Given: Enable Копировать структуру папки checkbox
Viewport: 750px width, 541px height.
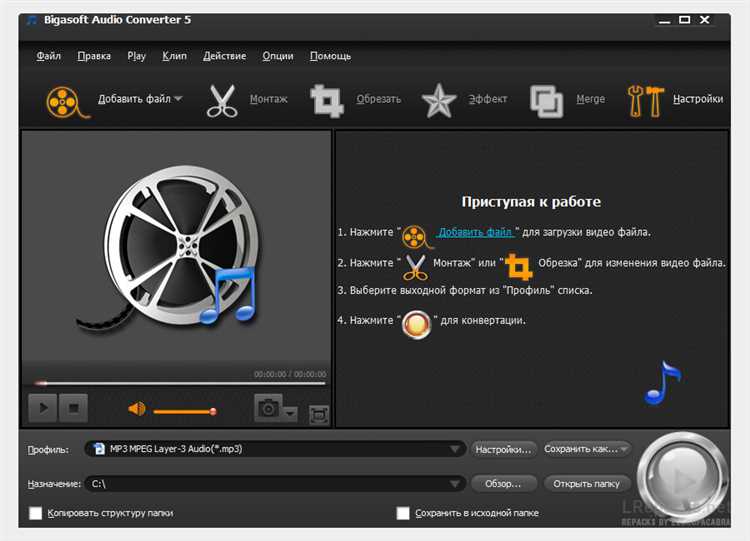Looking at the screenshot, I should [35, 513].
